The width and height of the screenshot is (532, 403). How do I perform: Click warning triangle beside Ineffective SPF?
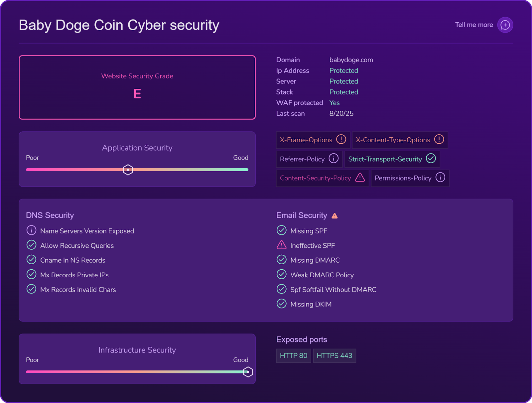tap(281, 245)
